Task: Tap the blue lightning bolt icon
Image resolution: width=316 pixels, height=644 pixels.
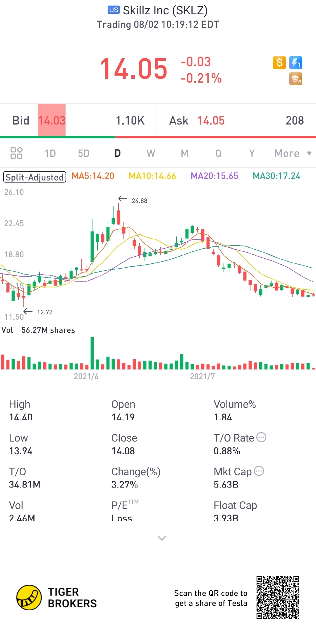Action: (x=296, y=63)
